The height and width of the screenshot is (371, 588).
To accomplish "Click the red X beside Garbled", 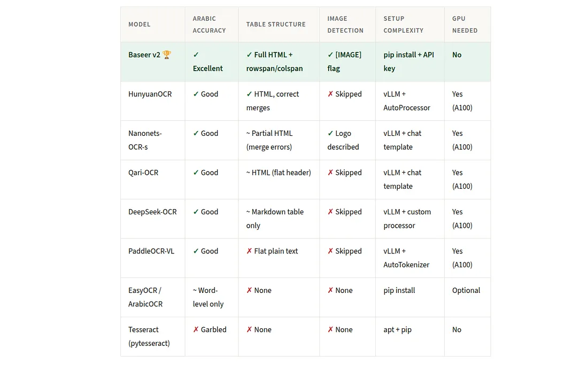I will coord(196,330).
